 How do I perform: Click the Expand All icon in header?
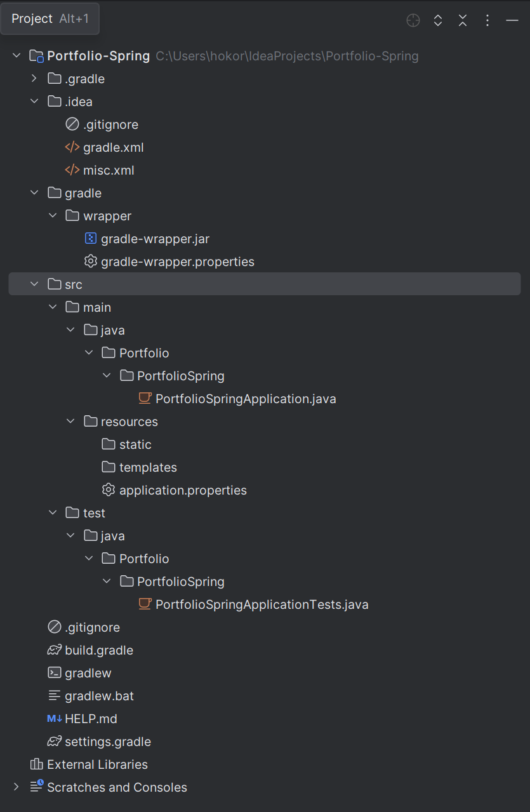[x=438, y=20]
